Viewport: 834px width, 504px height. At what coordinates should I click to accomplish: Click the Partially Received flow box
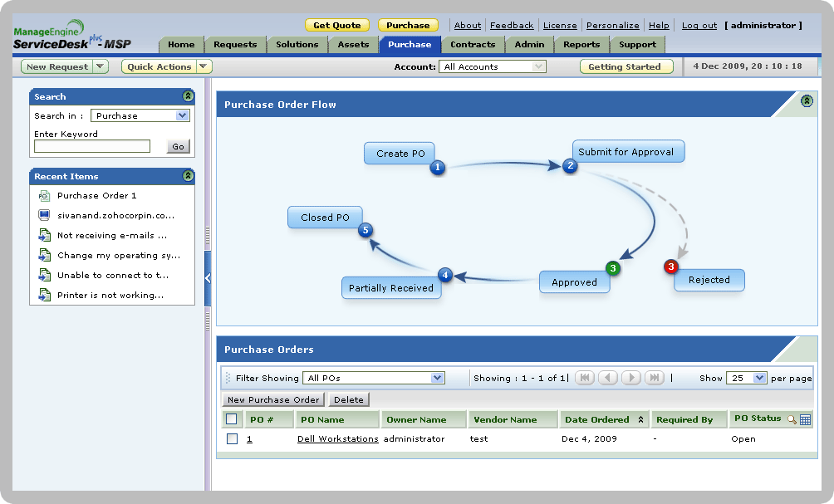391,287
